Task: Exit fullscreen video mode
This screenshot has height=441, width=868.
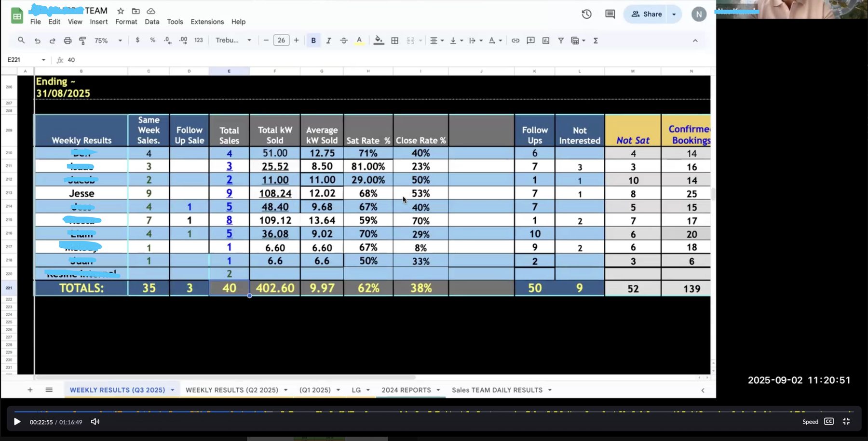Action: point(846,421)
